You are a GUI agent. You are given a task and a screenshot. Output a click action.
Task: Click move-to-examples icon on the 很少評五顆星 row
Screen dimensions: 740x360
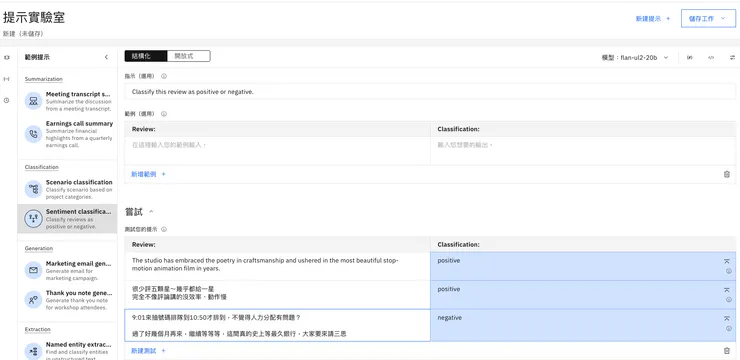727,290
